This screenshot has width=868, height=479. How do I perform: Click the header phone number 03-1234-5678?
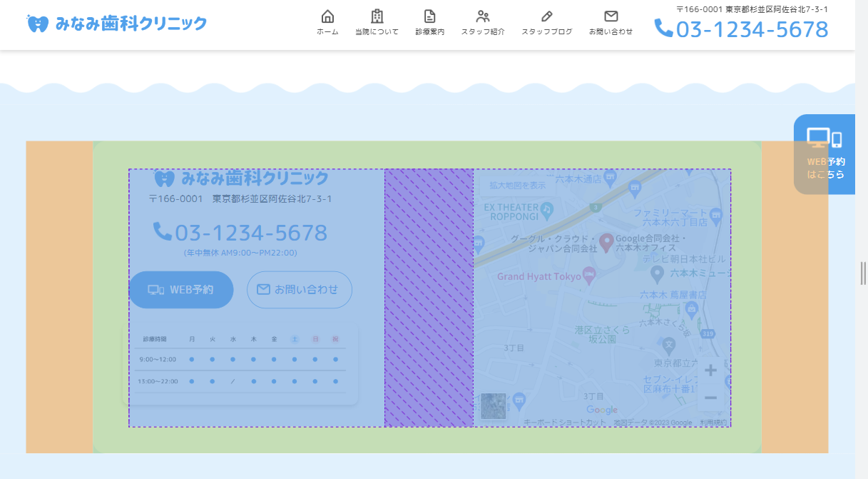tap(752, 29)
